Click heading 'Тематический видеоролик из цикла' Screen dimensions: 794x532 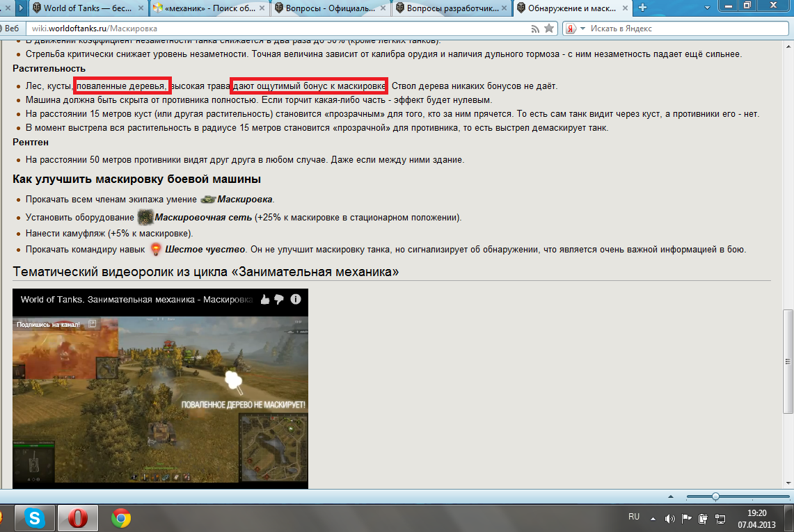tap(205, 272)
